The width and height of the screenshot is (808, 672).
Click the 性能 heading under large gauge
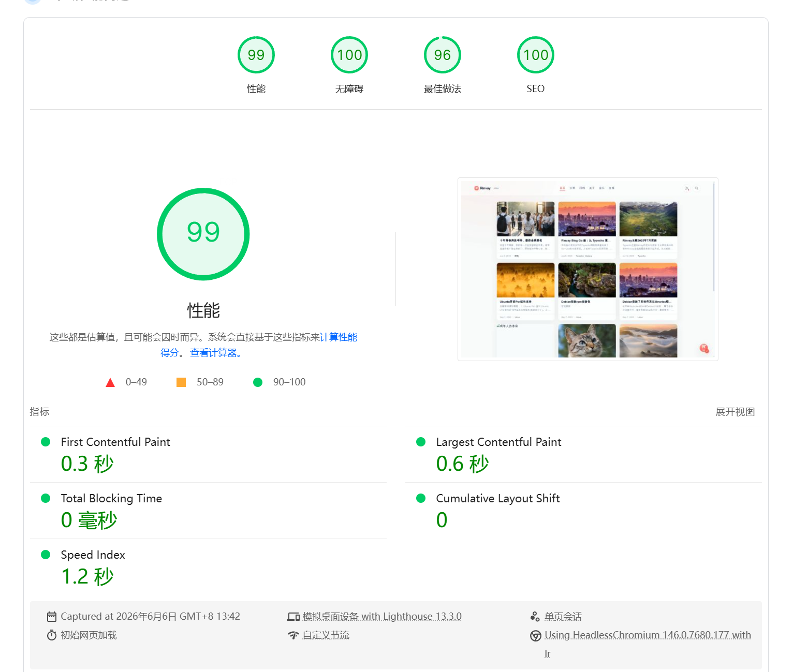(x=203, y=310)
